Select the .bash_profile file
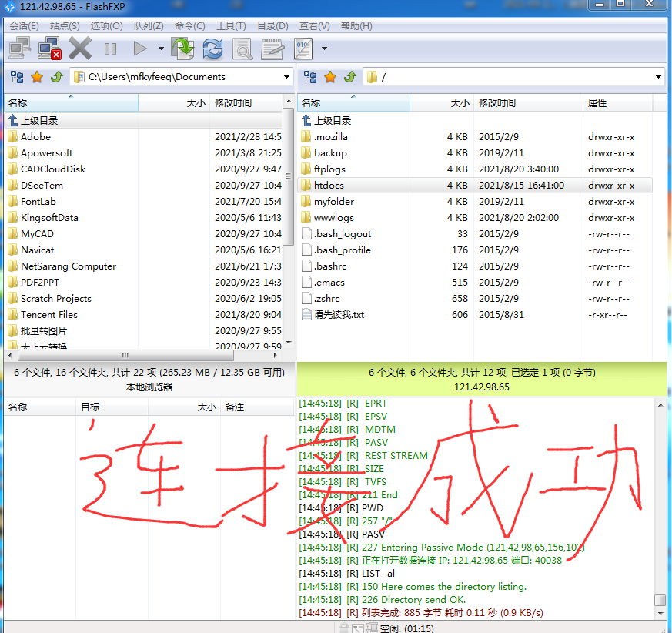Screen dimensions: 672x633 (x=475, y=250)
